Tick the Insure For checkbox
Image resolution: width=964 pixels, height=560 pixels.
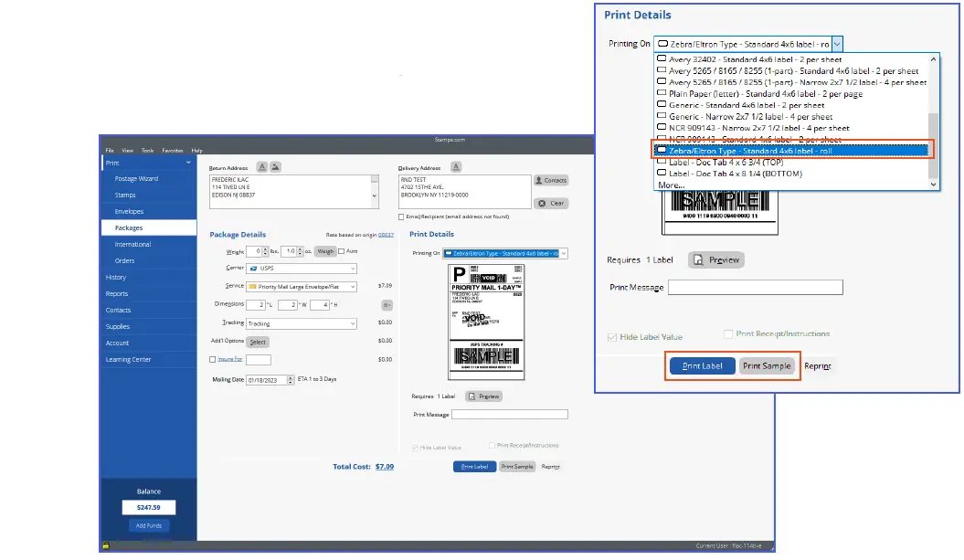[213, 359]
